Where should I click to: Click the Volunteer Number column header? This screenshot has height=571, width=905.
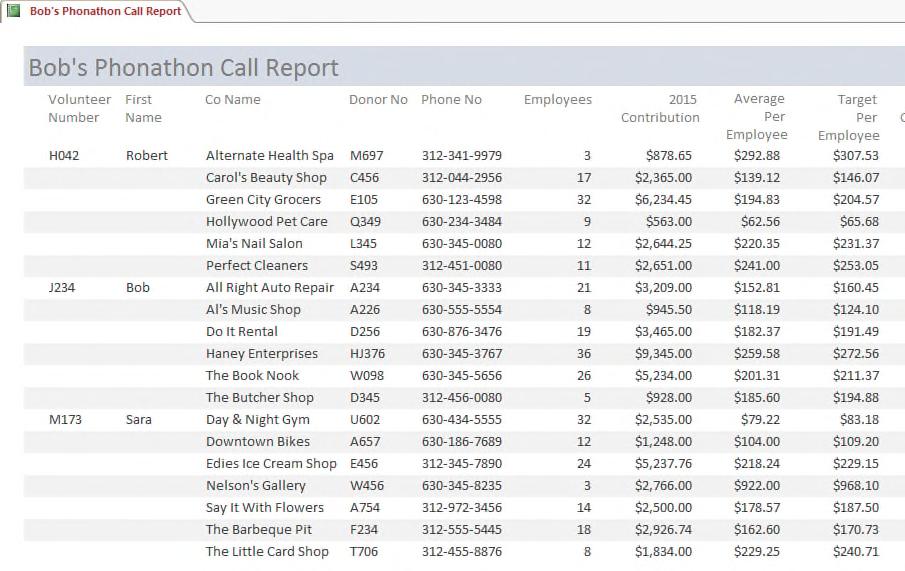[x=79, y=109]
